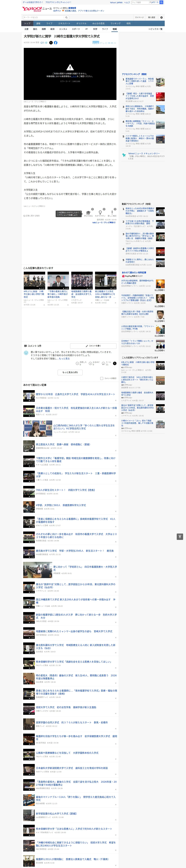The image size is (186, 868).
Task: Click the コメントを書く button
Action: (93, 346)
